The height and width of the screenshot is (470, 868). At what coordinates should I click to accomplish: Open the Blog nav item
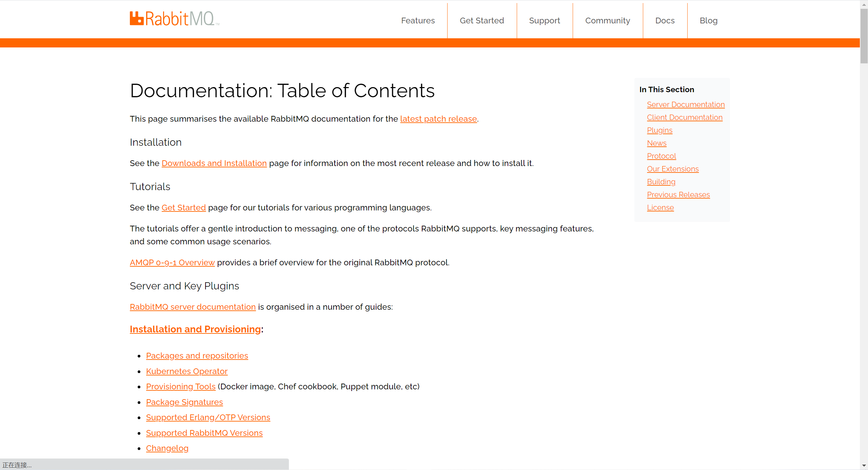tap(709, 21)
